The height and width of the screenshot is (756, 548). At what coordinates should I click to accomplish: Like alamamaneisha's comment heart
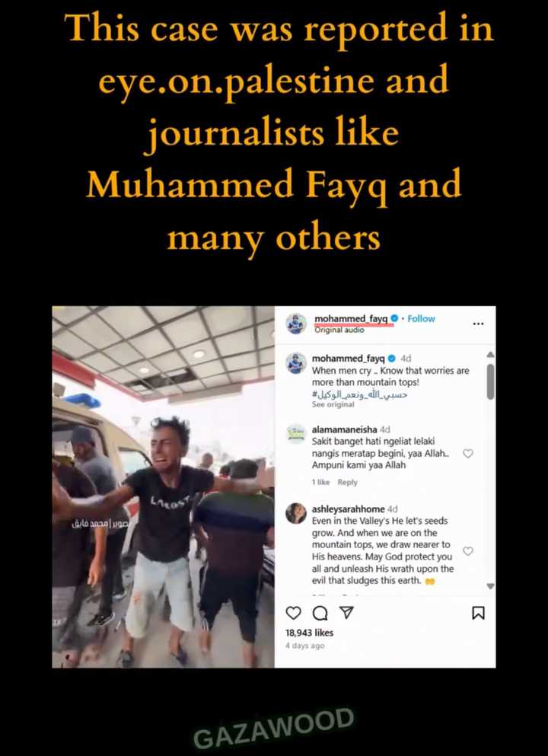(467, 453)
